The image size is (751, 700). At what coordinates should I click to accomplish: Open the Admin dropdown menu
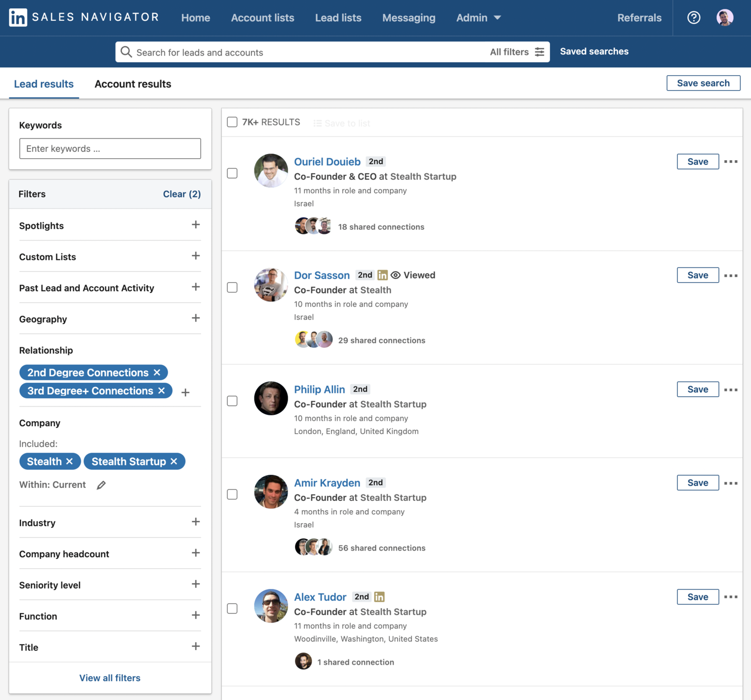478,18
